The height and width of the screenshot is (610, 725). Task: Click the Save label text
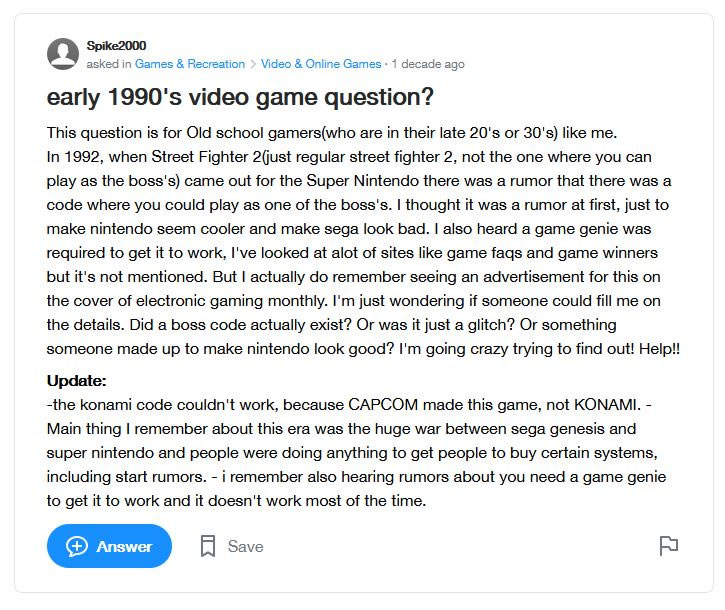pyautogui.click(x=246, y=547)
